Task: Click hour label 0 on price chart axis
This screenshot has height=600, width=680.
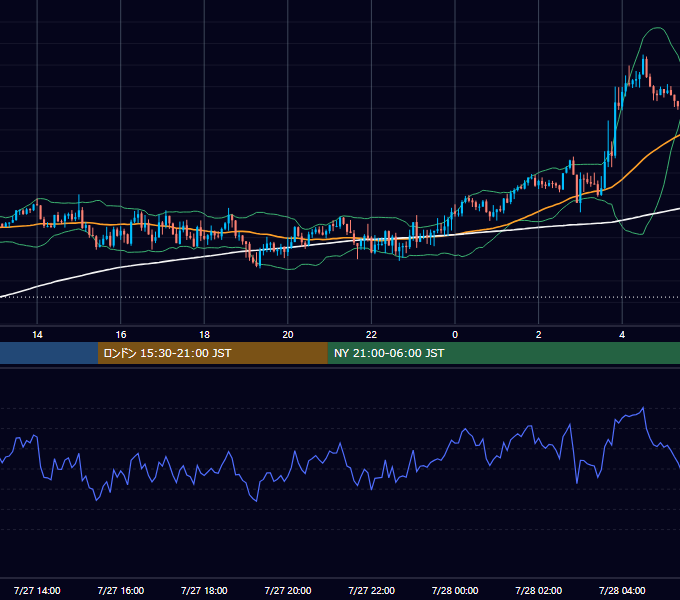Action: (x=455, y=335)
